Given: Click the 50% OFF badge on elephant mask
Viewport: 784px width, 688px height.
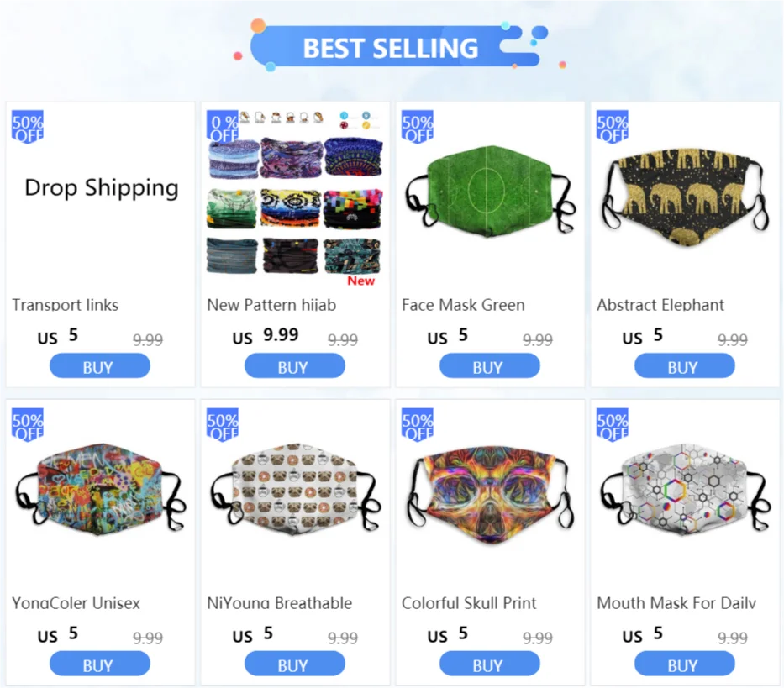Looking at the screenshot, I should pyautogui.click(x=612, y=127).
